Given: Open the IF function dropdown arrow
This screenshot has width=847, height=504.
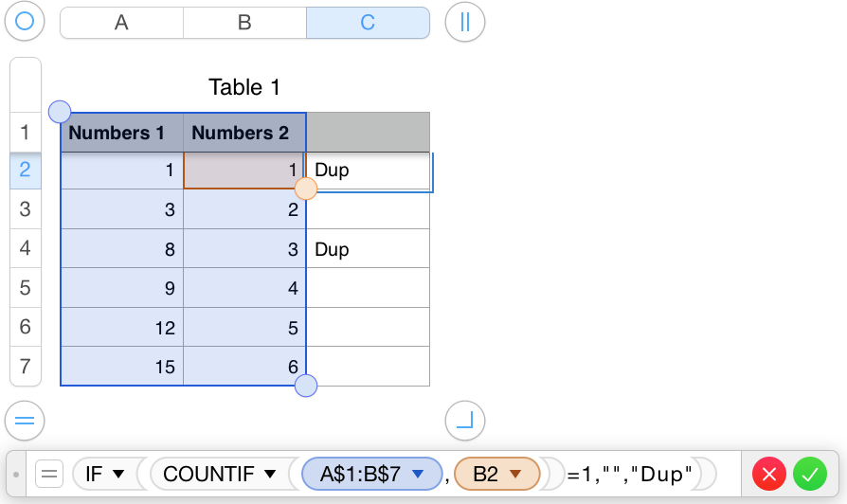Looking at the screenshot, I should [119, 474].
